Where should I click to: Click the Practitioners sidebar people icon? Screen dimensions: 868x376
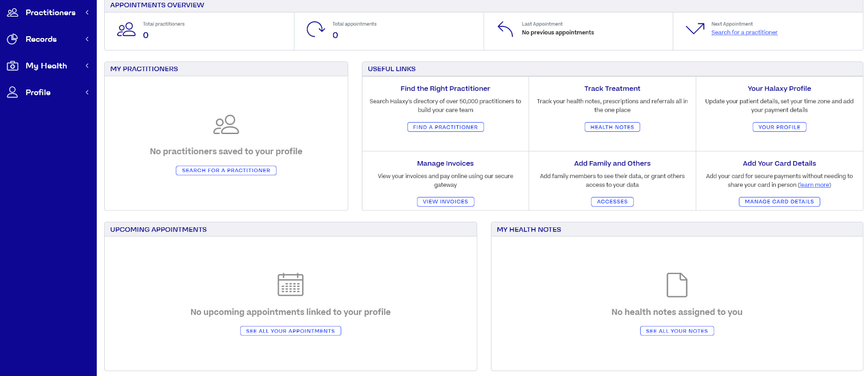coord(12,12)
